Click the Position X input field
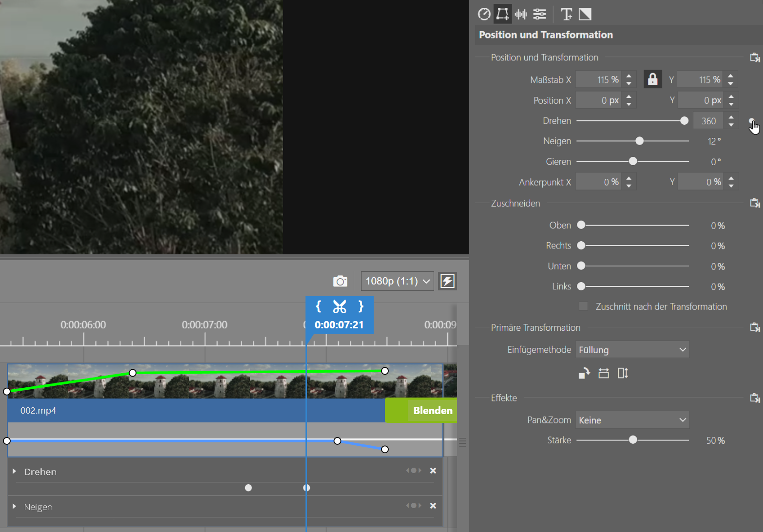The height and width of the screenshot is (532, 763). pos(598,100)
